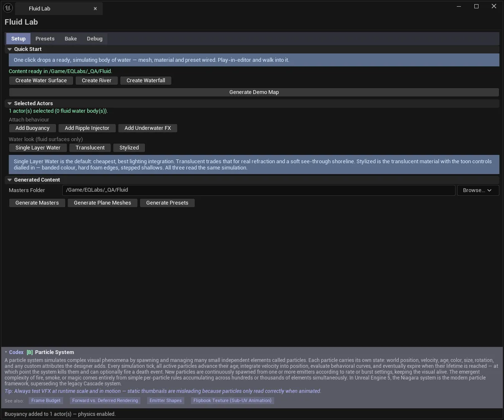
Task: Open the Browse... dropdown
Action: click(x=478, y=190)
